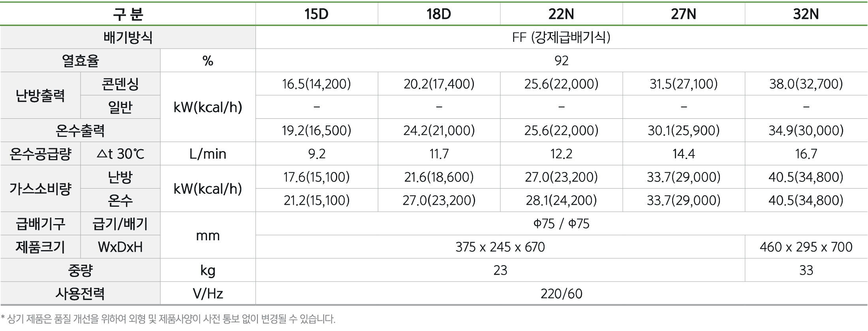Click the 32N model header
This screenshot has width=868, height=331.
pyautogui.click(x=806, y=14)
